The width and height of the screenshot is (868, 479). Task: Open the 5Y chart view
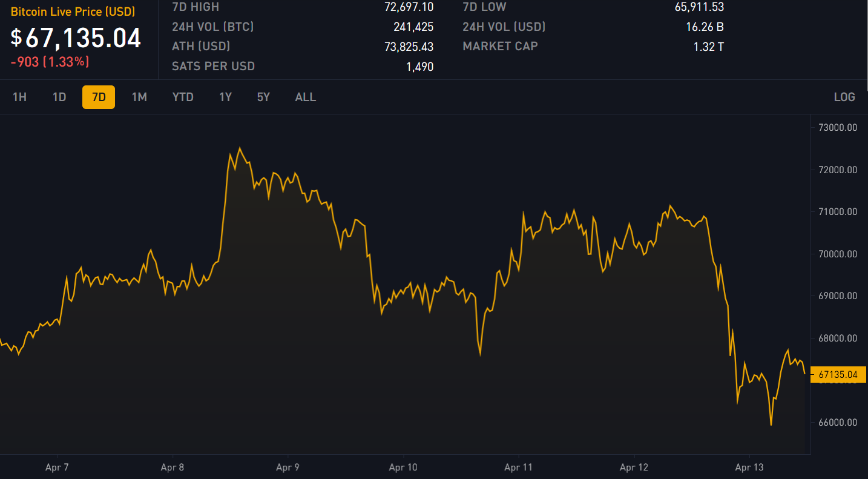pyautogui.click(x=263, y=97)
